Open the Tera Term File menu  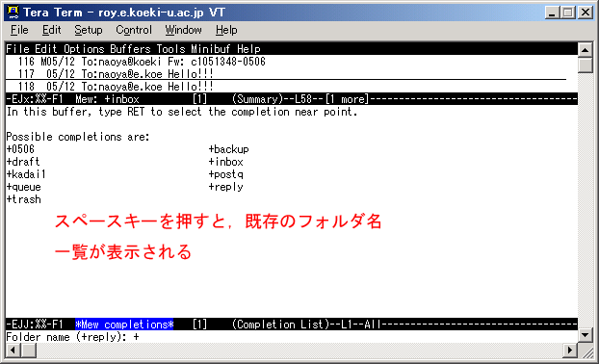click(19, 30)
